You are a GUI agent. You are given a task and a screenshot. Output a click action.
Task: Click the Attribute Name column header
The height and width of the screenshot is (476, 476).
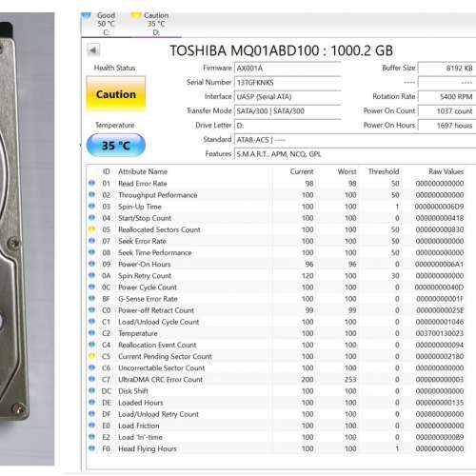(x=143, y=171)
